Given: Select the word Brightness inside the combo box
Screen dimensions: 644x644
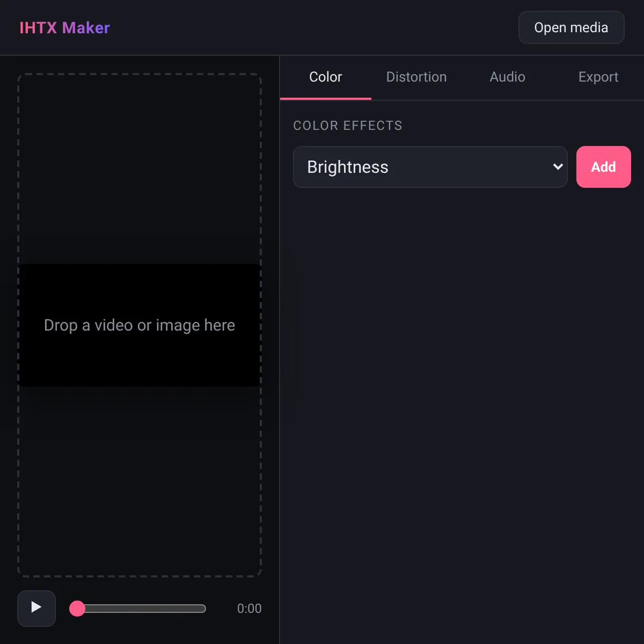Looking at the screenshot, I should pyautogui.click(x=348, y=167).
